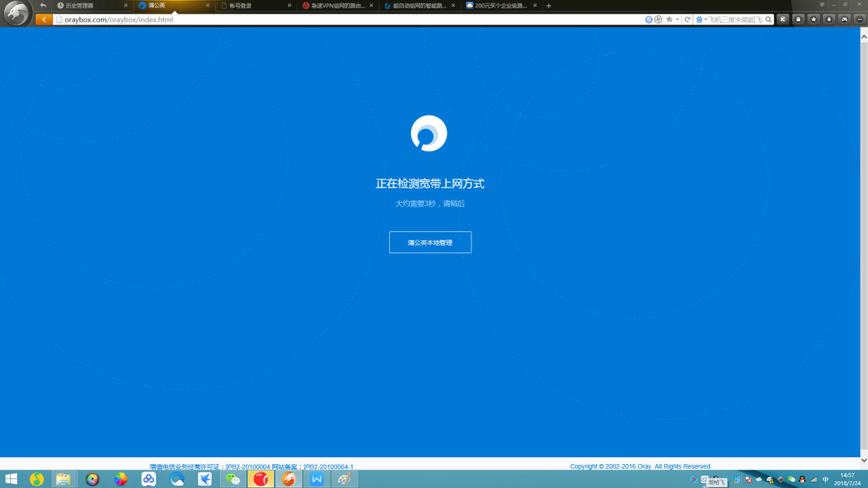The width and height of the screenshot is (868, 488).
Task: Click the 蒲公英本地管理 button
Action: 430,242
